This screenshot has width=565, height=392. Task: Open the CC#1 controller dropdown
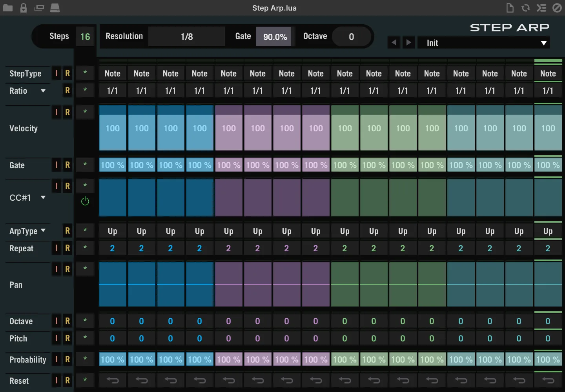[x=43, y=198]
